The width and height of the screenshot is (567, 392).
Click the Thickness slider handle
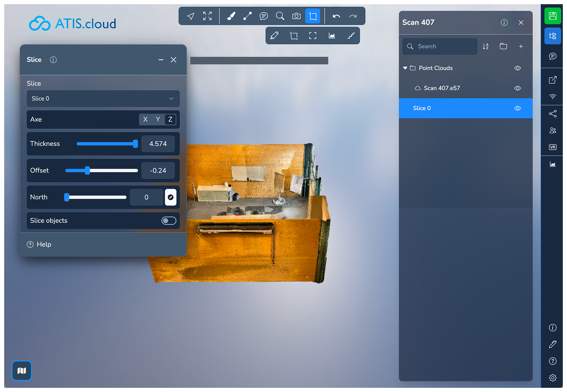(x=135, y=144)
